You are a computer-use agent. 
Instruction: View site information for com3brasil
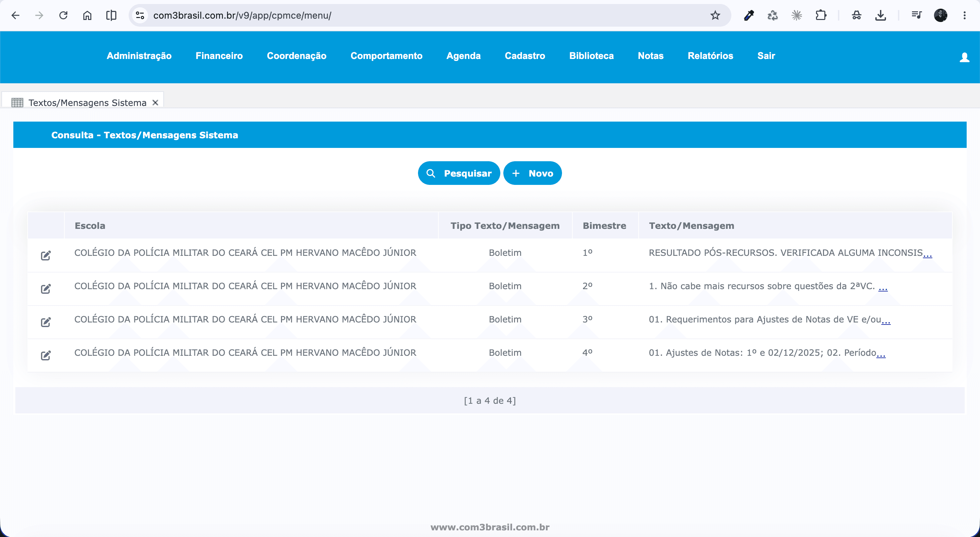[140, 15]
